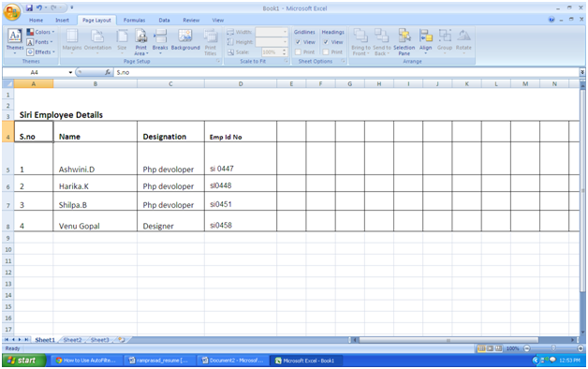Image resolution: width=588 pixels, height=369 pixels.
Task: Open the Name Box dropdown arrow
Action: click(x=70, y=72)
